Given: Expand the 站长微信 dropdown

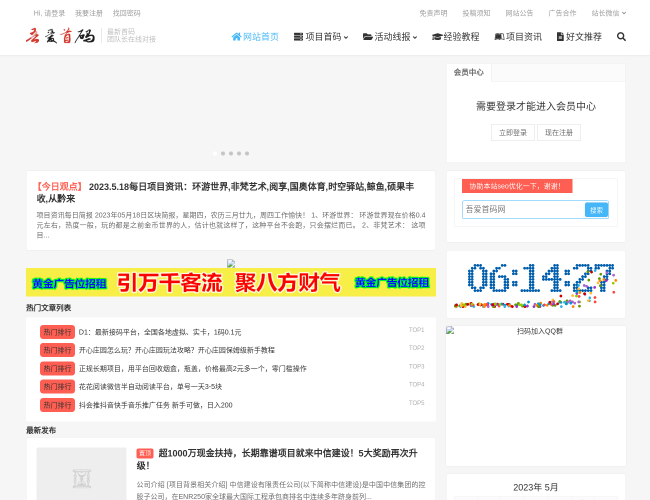Looking at the screenshot, I should (609, 13).
